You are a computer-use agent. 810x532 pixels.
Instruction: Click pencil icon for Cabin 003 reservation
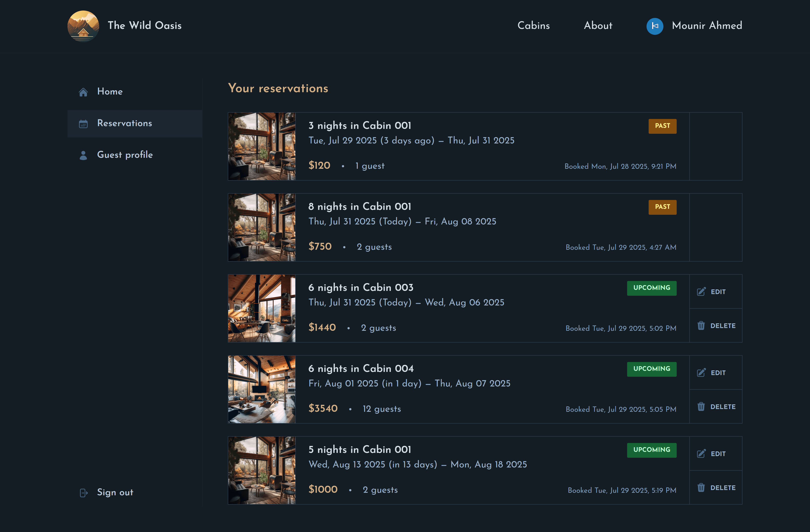[x=701, y=292]
